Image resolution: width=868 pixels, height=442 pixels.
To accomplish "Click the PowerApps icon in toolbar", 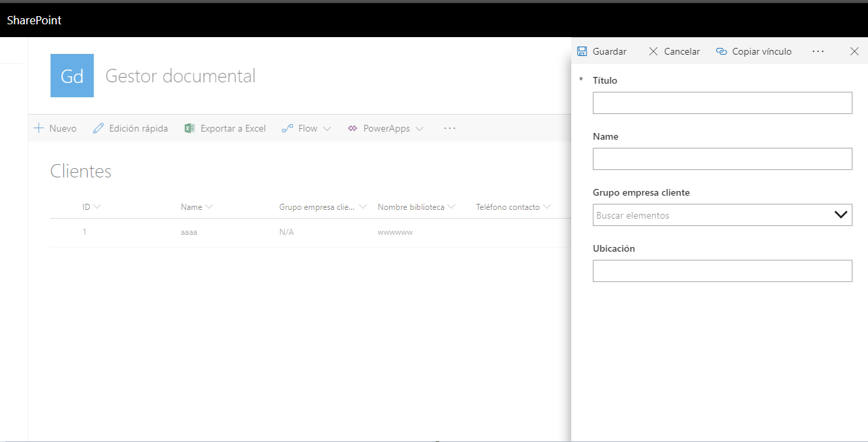I will [352, 128].
